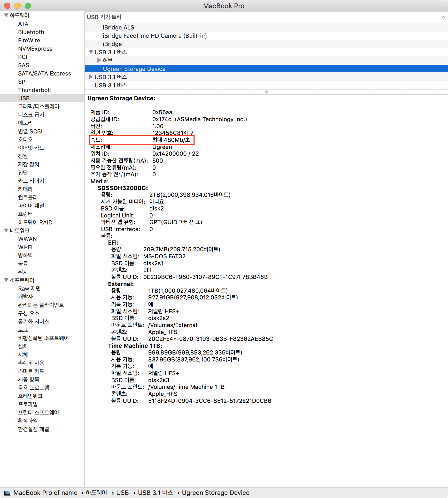Click the green zoom window button

click(x=28, y=6)
